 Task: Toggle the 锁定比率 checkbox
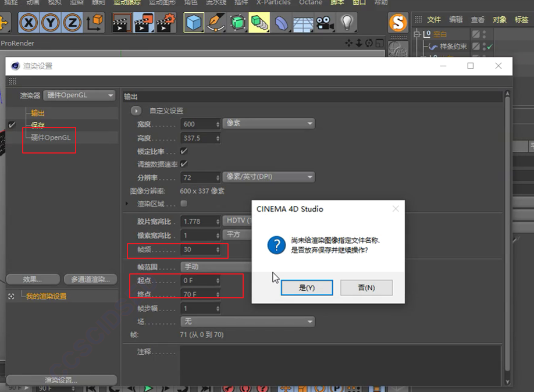click(184, 151)
